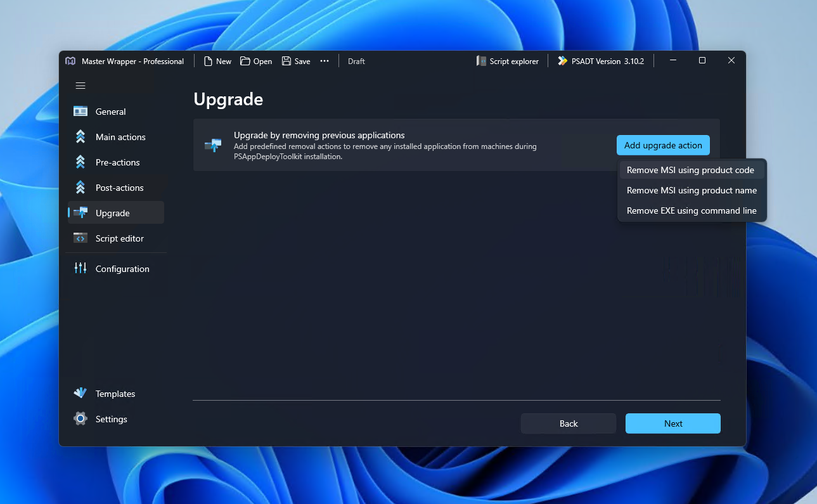Click the Templates icon
Screen dimensions: 817x504
80,393
